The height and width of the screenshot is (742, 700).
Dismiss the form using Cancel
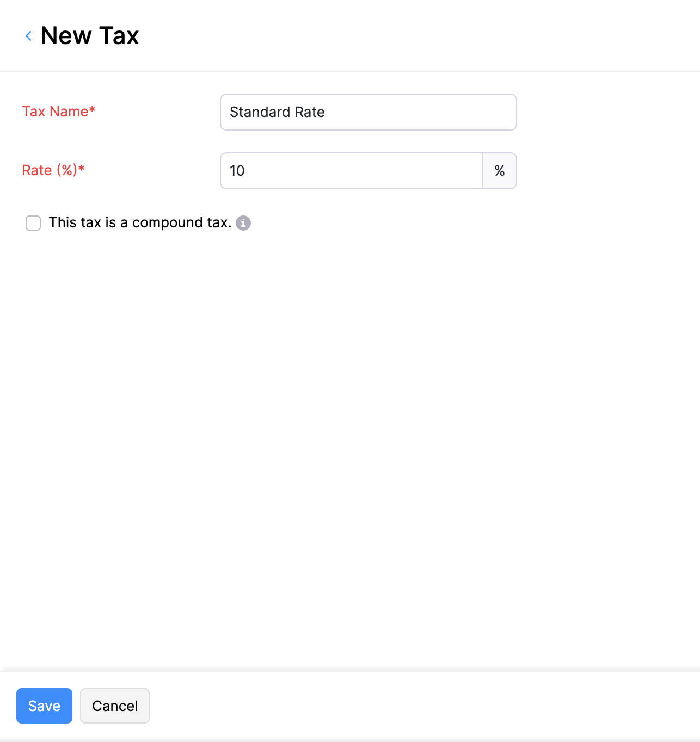click(x=114, y=706)
